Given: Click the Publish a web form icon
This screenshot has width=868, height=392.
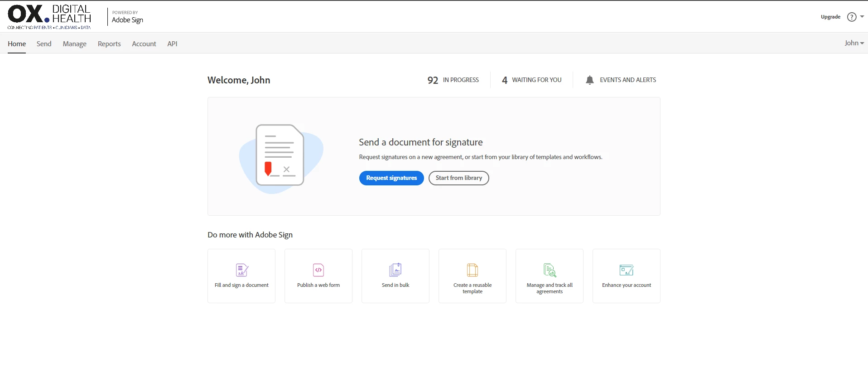Looking at the screenshot, I should [x=318, y=270].
